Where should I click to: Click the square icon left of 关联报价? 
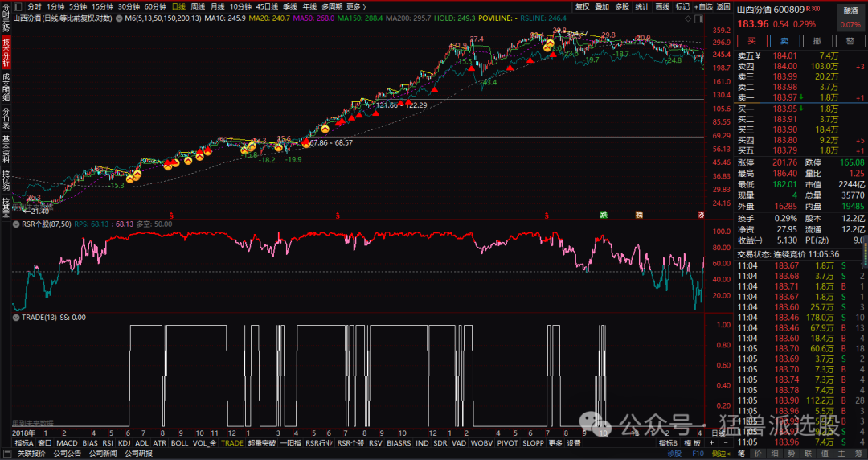click(8, 454)
